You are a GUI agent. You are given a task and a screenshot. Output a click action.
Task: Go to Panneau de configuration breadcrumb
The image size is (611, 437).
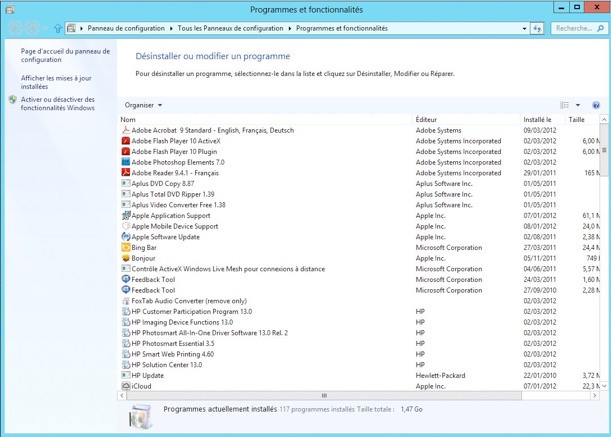pyautogui.click(x=126, y=28)
